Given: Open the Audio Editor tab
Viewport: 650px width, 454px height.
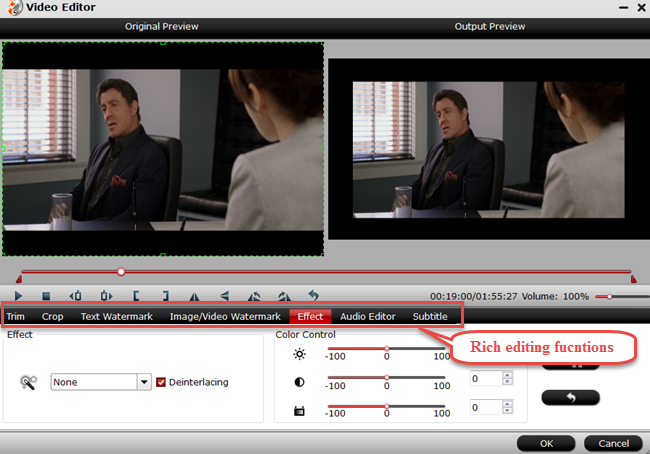Looking at the screenshot, I should tap(368, 316).
